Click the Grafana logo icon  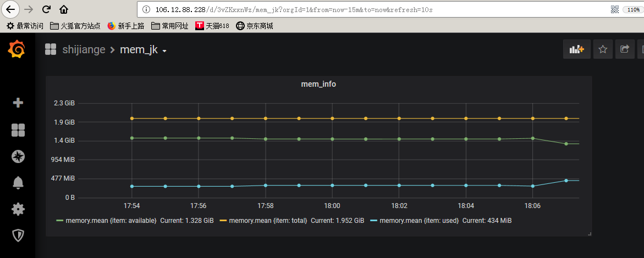17,49
